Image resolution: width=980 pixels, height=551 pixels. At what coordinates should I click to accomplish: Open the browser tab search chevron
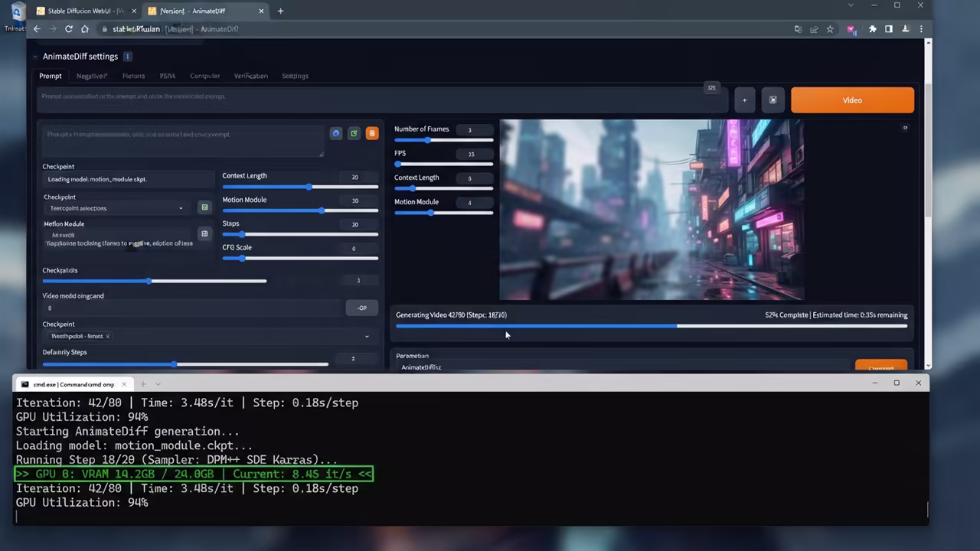[x=851, y=6]
